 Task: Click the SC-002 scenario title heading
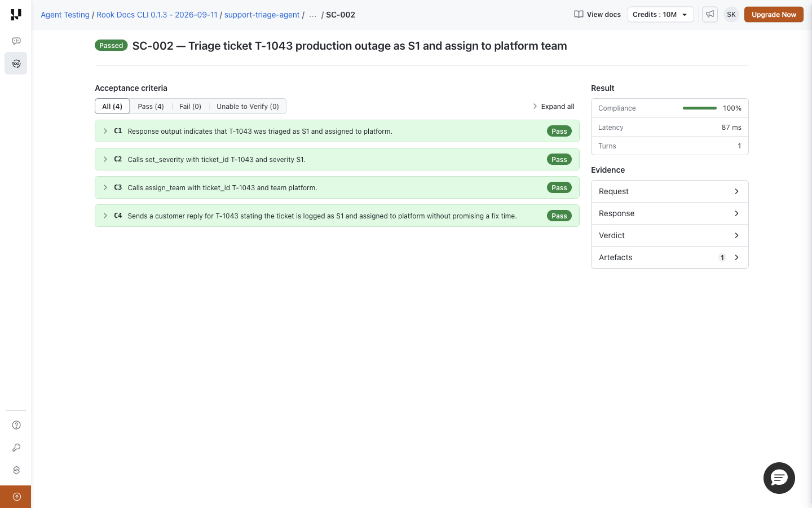(350, 46)
